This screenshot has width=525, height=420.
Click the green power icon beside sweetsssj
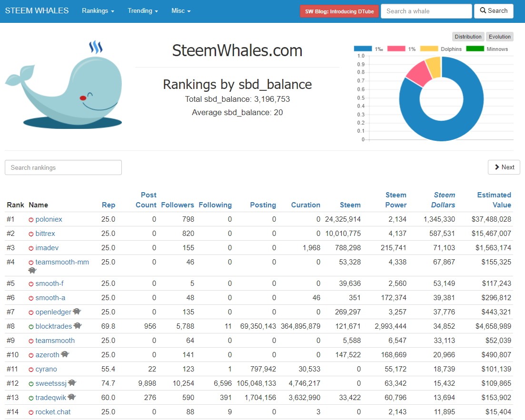coord(31,384)
